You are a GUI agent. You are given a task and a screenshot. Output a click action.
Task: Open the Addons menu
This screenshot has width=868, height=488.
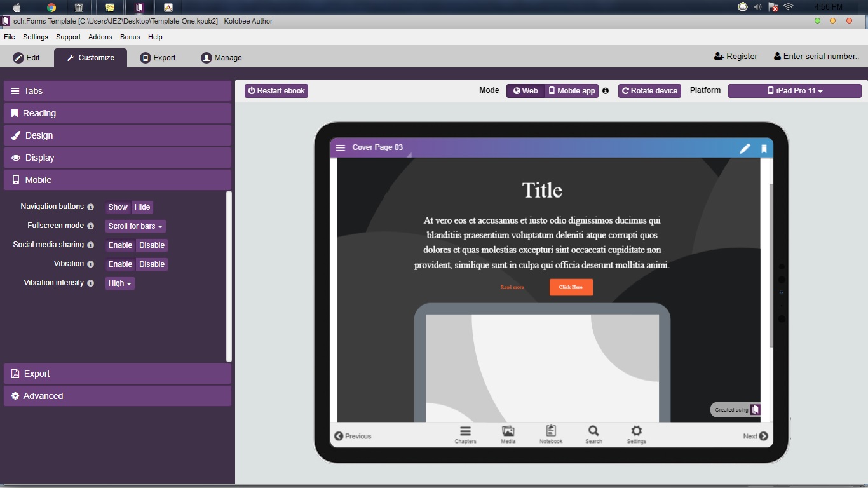coord(100,37)
